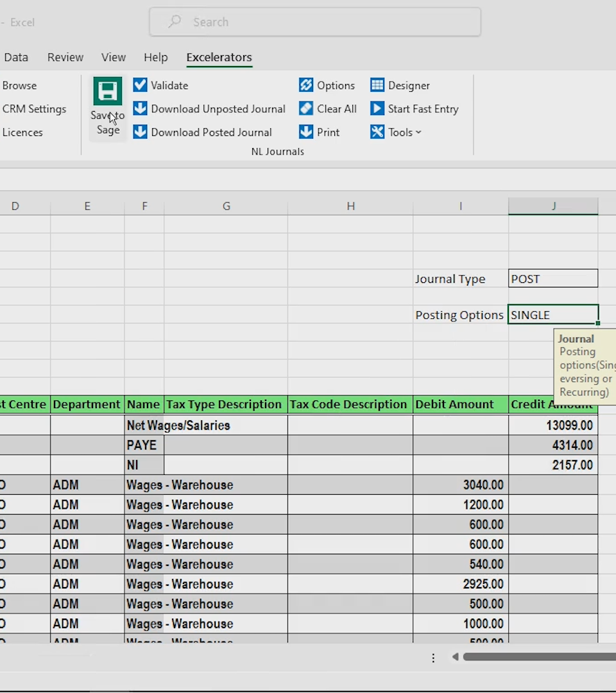Click the Clear All eraser icon

(x=306, y=108)
